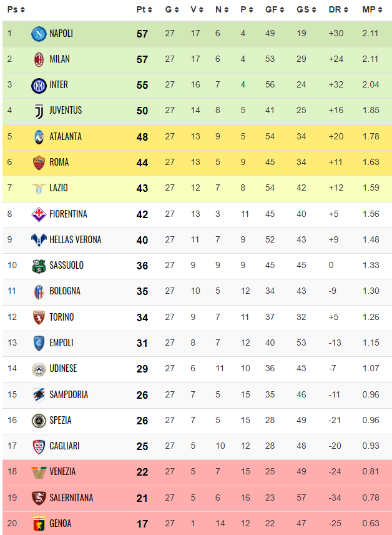Click the Fiorentina crest icon
The height and width of the screenshot is (535, 392).
coord(39,214)
